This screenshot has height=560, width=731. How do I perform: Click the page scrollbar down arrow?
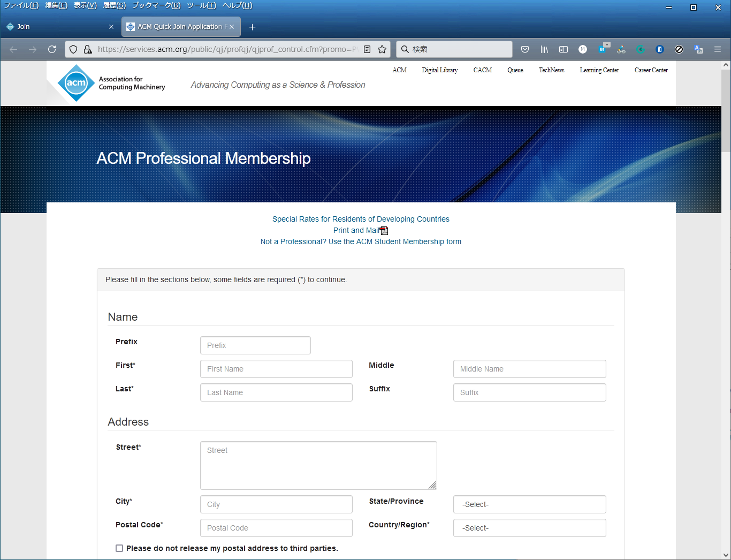coord(726,555)
